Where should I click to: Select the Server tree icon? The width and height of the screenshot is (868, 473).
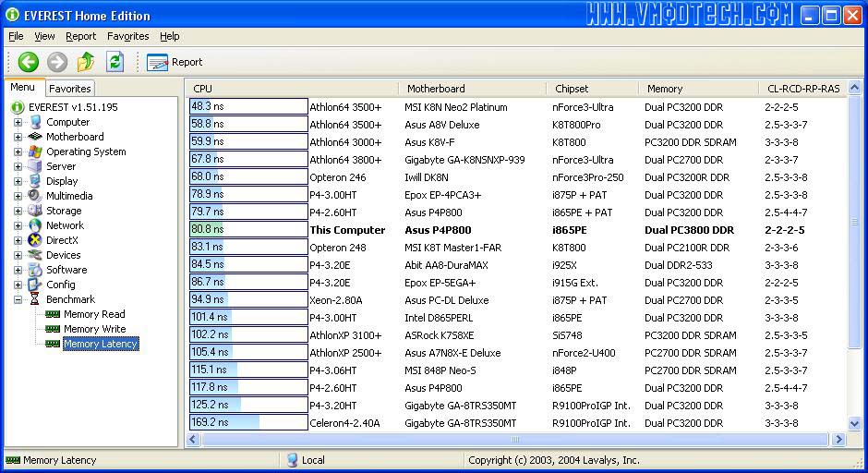point(35,166)
